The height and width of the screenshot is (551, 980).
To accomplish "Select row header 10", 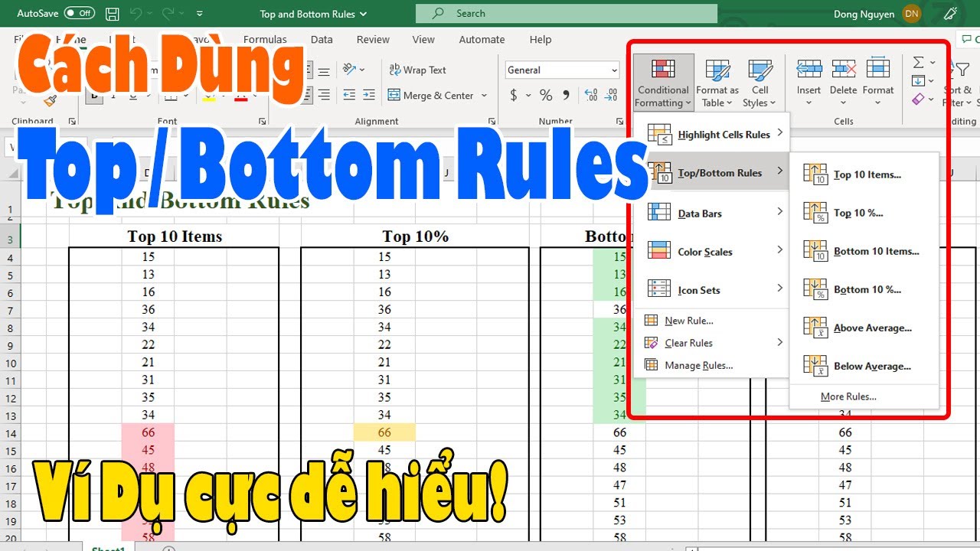I will [11, 362].
